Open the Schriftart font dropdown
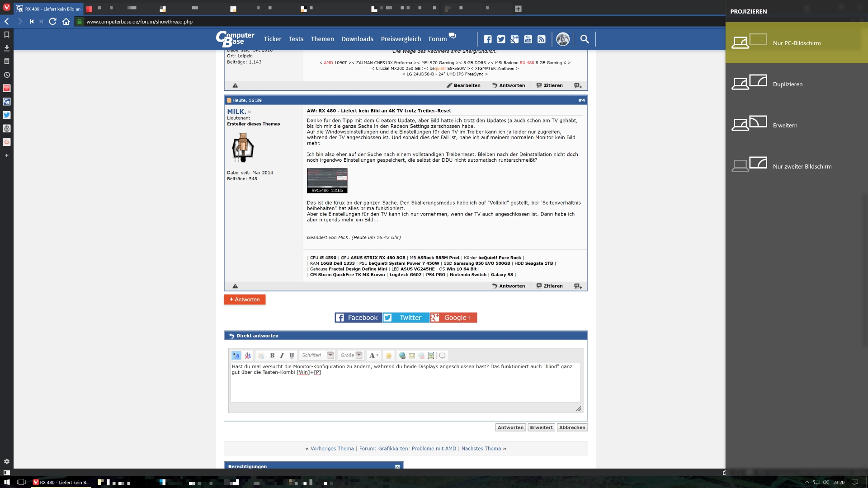Viewport: 868px width, 488px height. point(330,355)
